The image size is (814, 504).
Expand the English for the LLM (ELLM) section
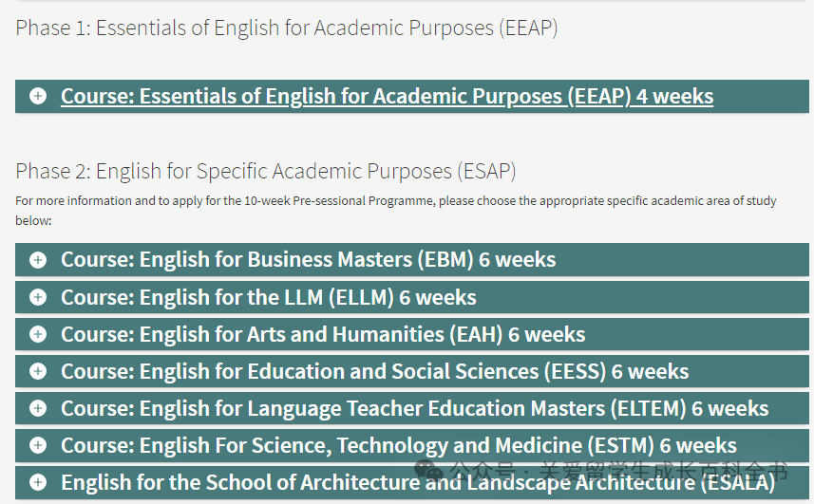(412, 297)
